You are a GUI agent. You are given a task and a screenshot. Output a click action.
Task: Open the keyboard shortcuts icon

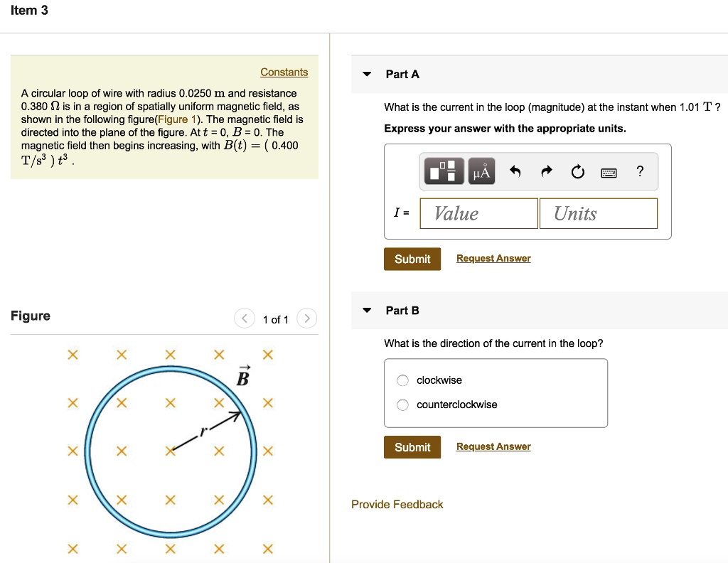(x=609, y=172)
